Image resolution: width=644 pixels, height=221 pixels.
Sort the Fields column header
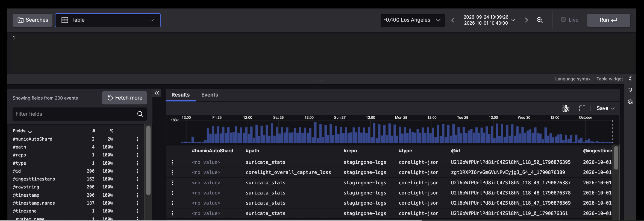[22, 131]
